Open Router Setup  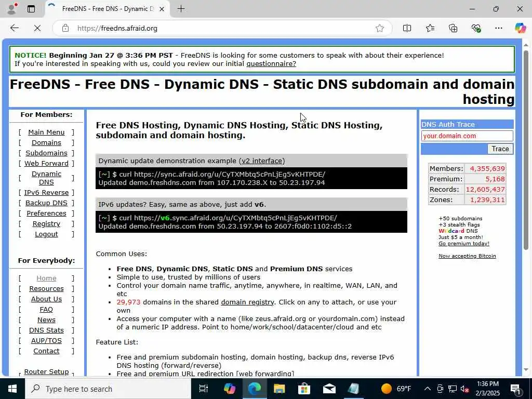[x=46, y=372]
